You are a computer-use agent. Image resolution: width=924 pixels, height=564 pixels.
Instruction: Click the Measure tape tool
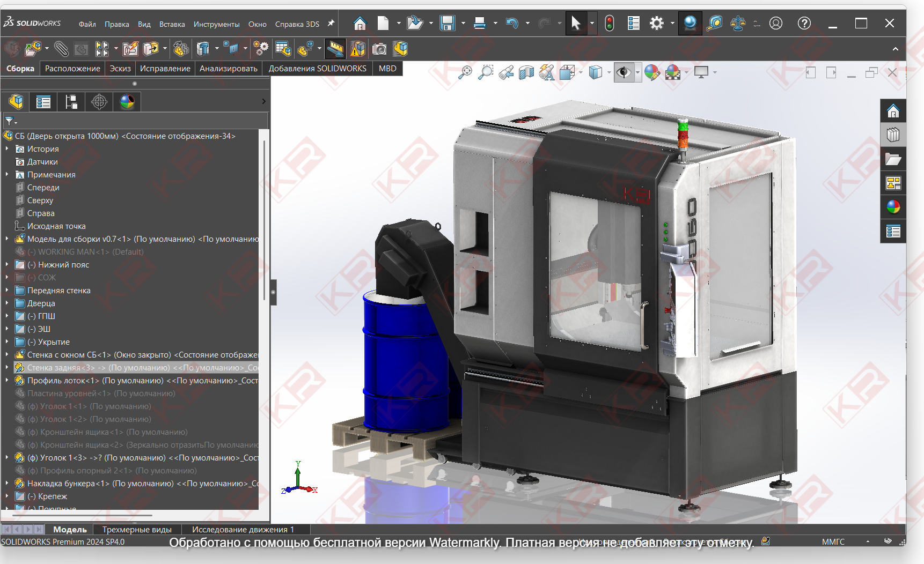[715, 23]
